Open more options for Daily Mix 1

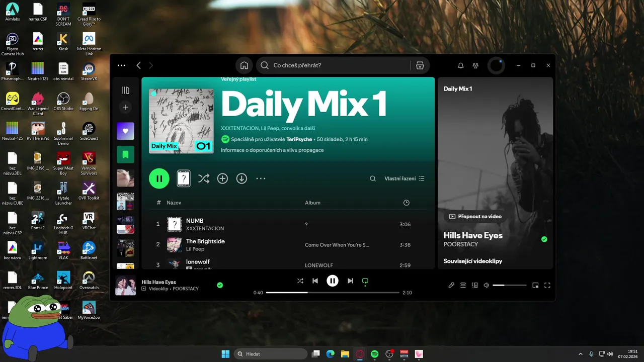tap(261, 178)
